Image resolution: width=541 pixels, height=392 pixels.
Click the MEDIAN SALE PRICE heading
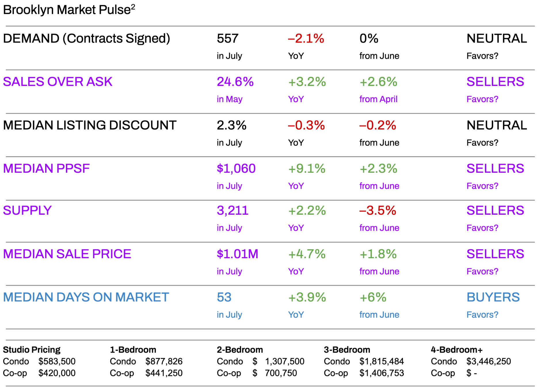67,254
